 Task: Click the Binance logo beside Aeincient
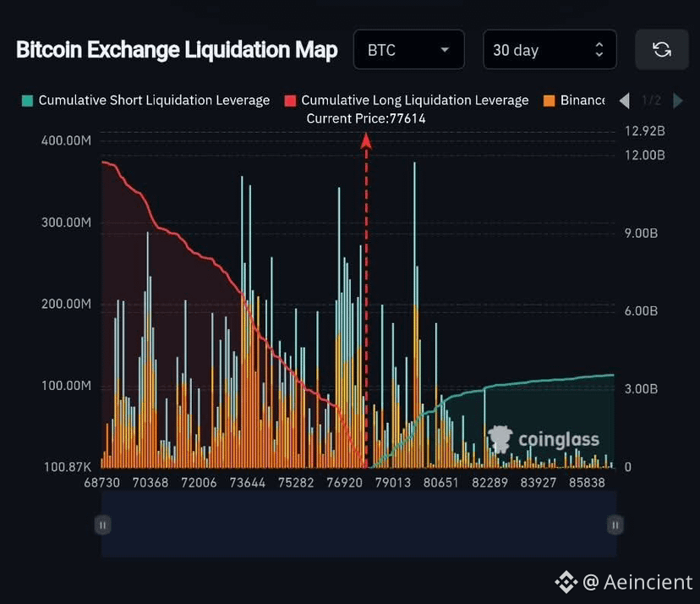[x=566, y=582]
